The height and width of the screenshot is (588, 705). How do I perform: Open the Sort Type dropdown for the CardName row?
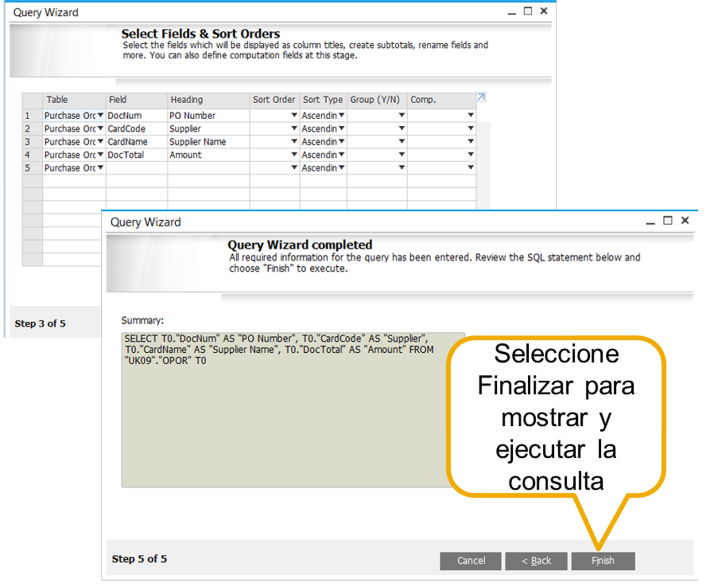pos(341,142)
